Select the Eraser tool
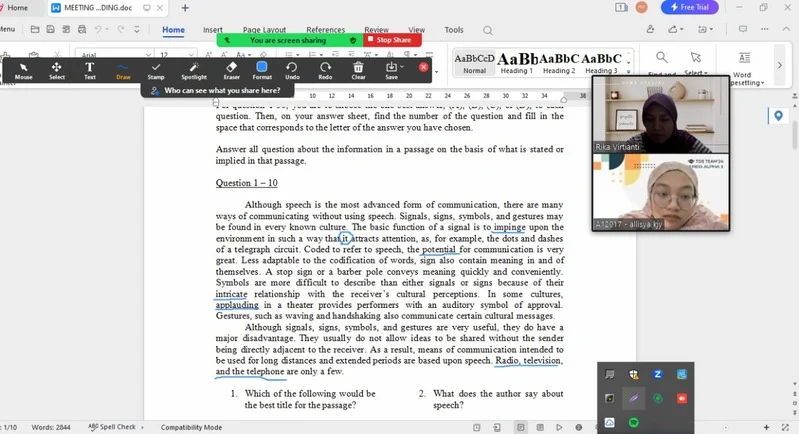Viewport: 799px width, 434px height. tap(231, 70)
